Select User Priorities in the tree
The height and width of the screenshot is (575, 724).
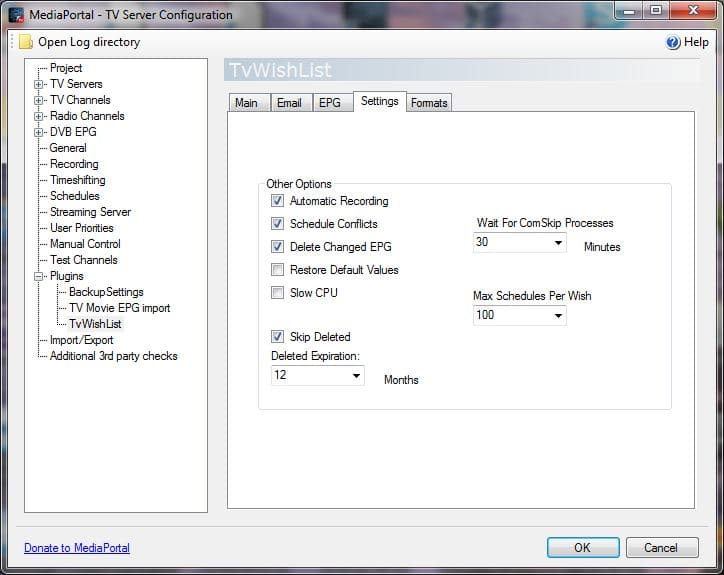coord(82,228)
